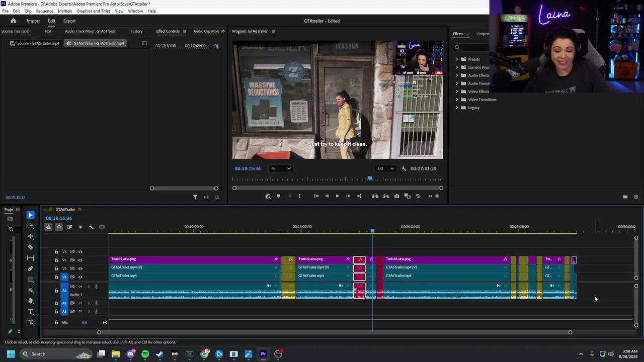Show overflow source panel tabs chevron
Image resolution: width=644 pixels, height=362 pixels.
(x=223, y=31)
